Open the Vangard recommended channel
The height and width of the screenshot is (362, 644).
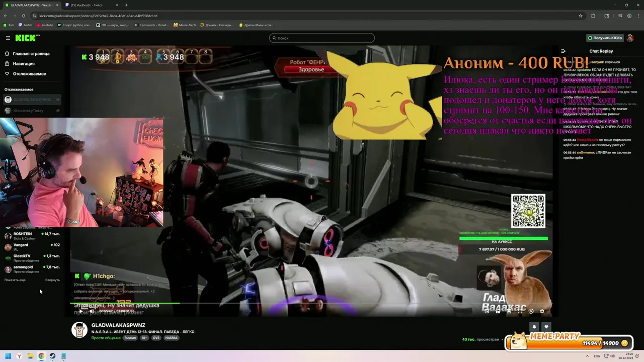[31, 247]
